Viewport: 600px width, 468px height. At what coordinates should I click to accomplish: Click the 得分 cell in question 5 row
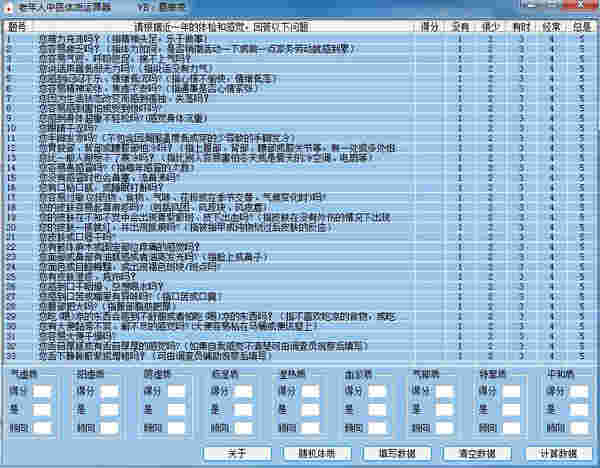[429, 79]
